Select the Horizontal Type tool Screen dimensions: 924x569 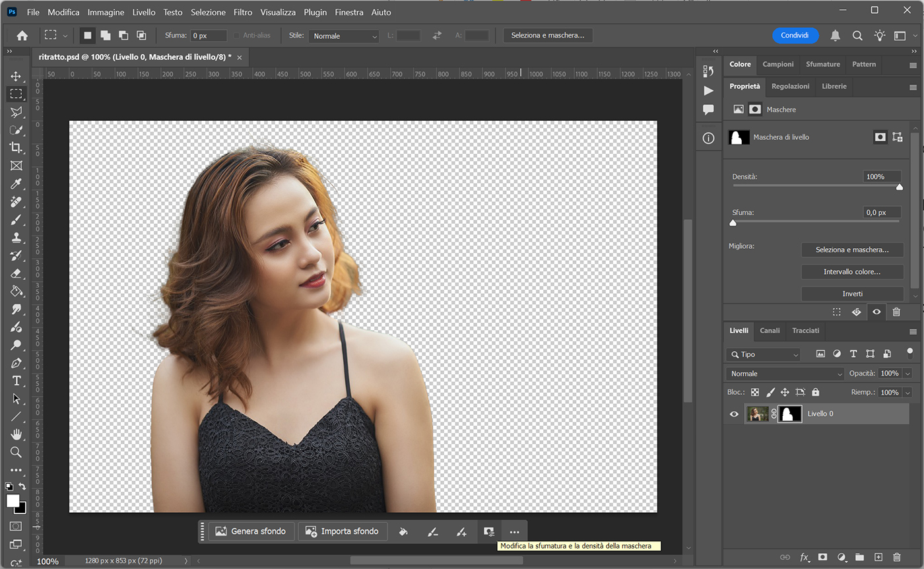pyautogui.click(x=16, y=381)
